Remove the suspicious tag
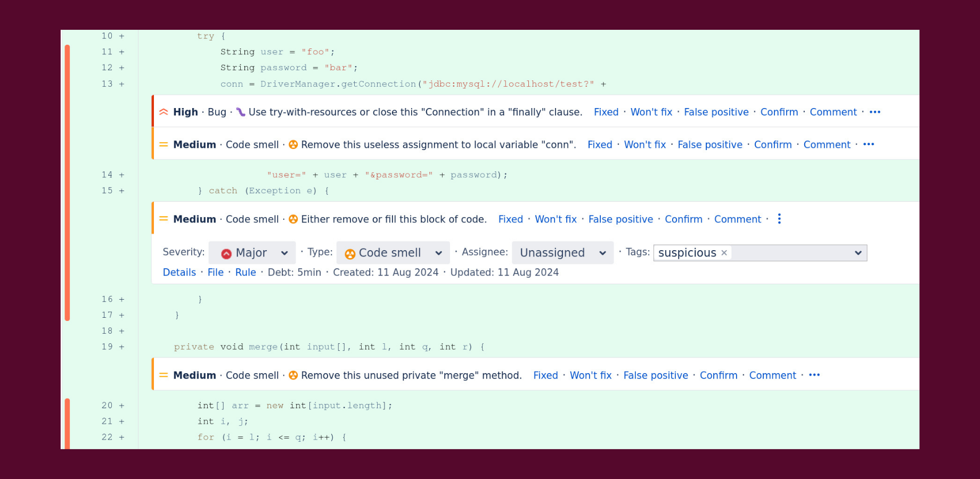Screen dimensions: 980x479 [724, 253]
